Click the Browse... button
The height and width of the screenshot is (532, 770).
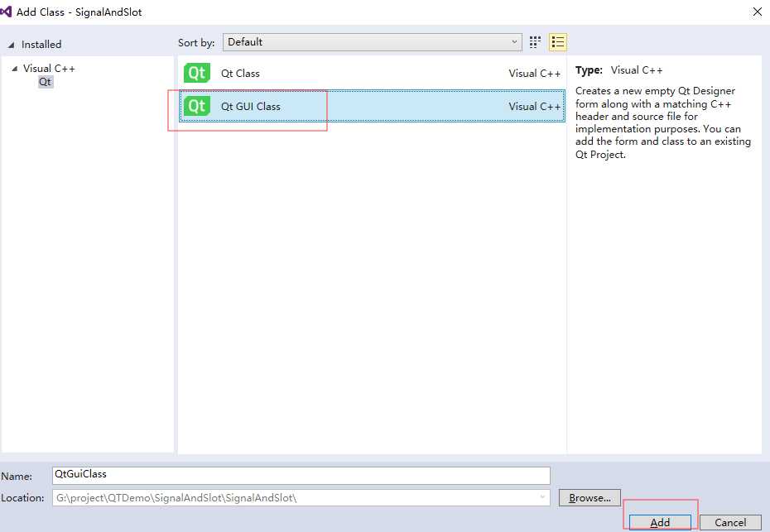coord(590,497)
